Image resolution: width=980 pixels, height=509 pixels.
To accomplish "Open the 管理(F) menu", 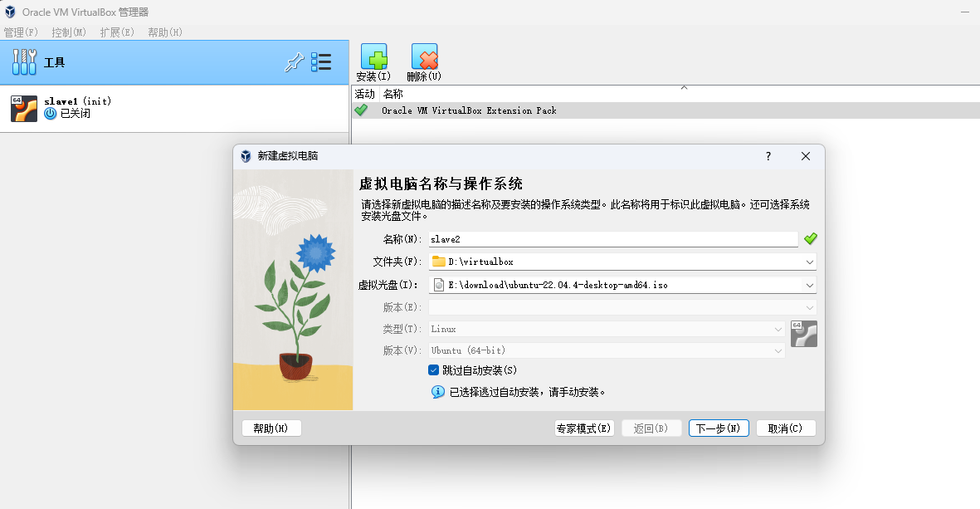I will (22, 32).
